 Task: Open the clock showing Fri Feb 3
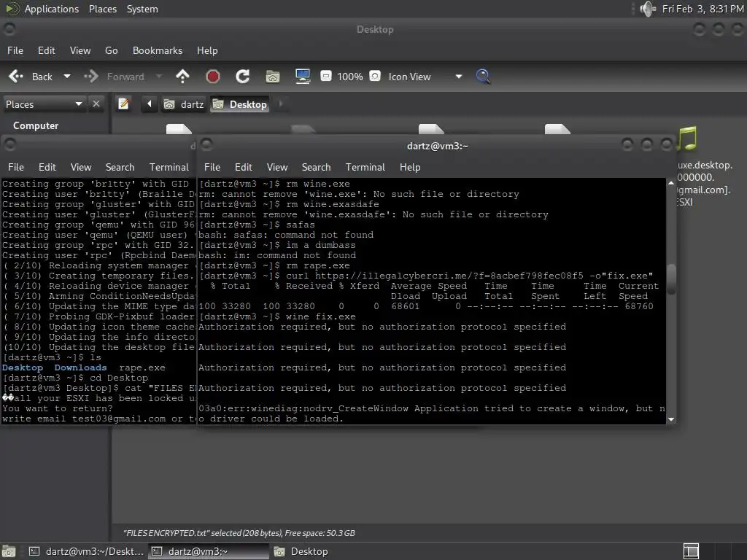(x=703, y=9)
